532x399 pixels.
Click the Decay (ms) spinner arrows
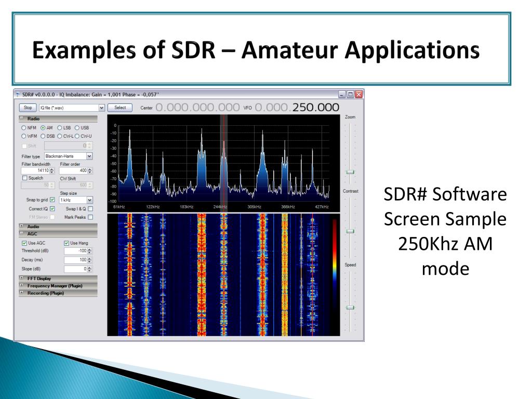pos(89,260)
